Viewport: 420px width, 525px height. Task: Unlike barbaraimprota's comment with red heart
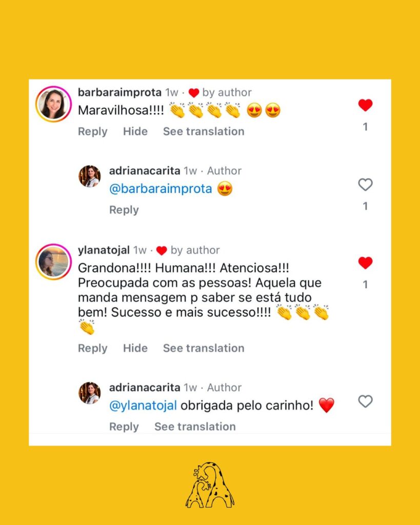[x=365, y=105]
